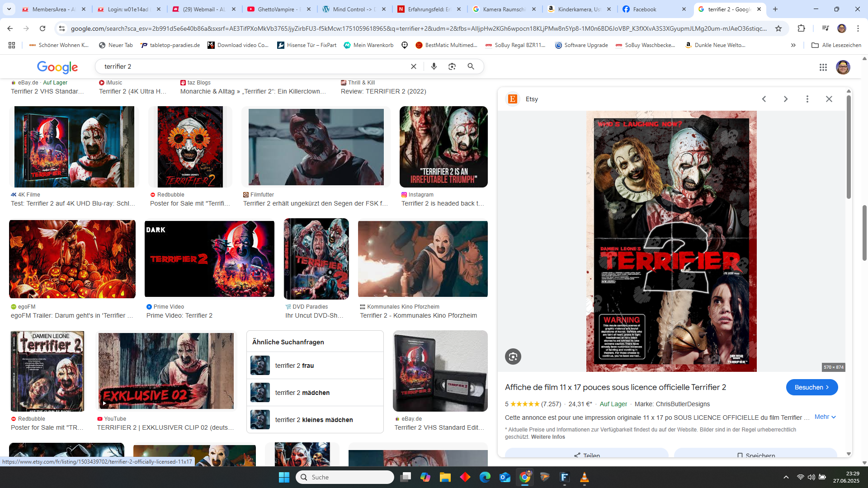This screenshot has width=868, height=488.
Task: Reload the current page
Action: [x=42, y=28]
